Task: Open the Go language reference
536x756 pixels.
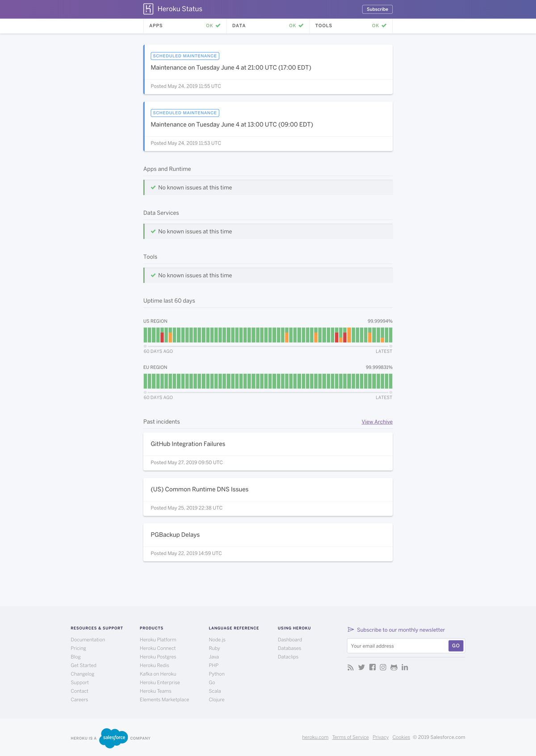Action: tap(212, 683)
